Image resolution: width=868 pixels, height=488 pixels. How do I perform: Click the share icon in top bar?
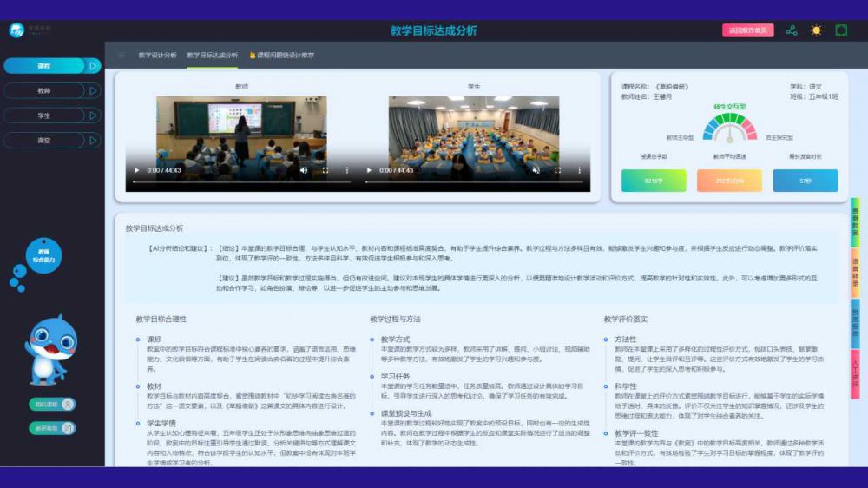click(x=792, y=30)
